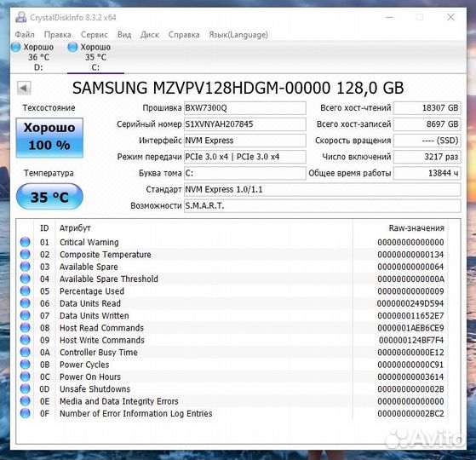This screenshot has height=460, width=476.
Task: Click the status icon for Power Cycles
Action: (26, 364)
